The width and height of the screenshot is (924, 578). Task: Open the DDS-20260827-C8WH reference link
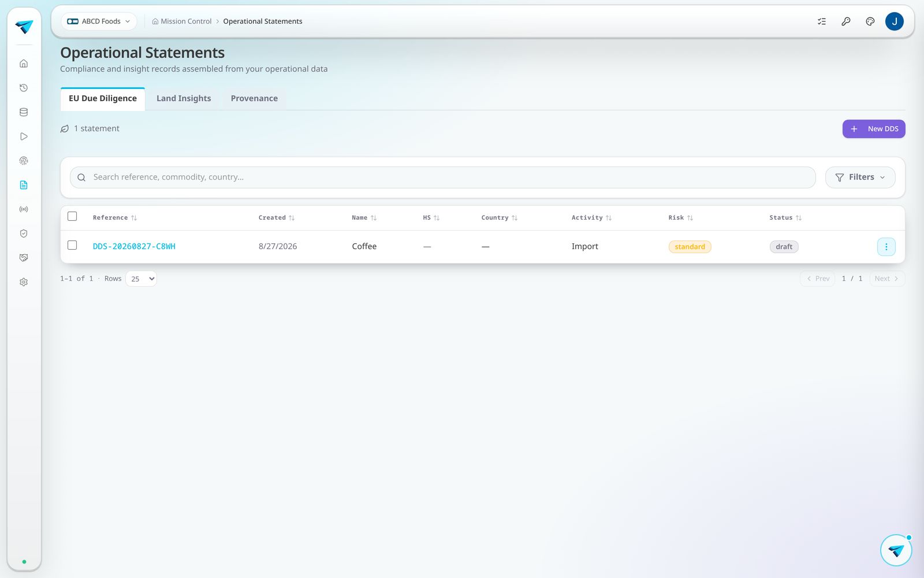[x=134, y=246]
